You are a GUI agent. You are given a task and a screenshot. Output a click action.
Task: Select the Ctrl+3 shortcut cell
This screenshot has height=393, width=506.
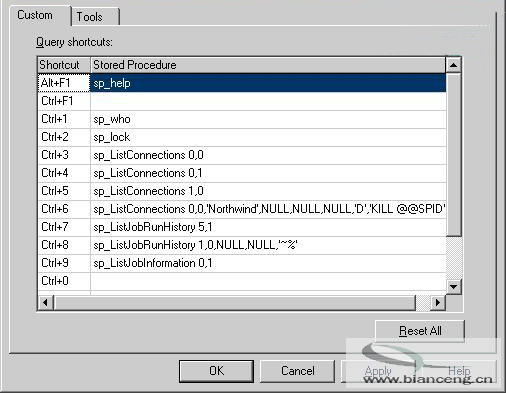pos(64,155)
